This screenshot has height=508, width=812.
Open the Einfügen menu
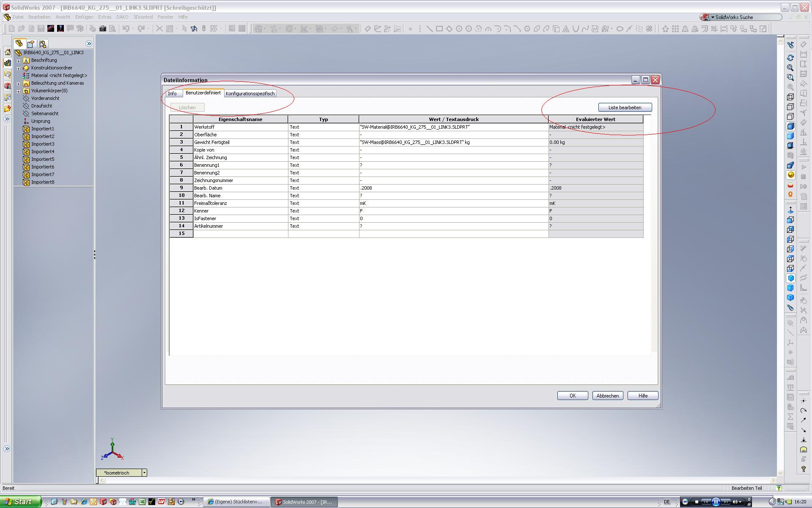[x=84, y=17]
